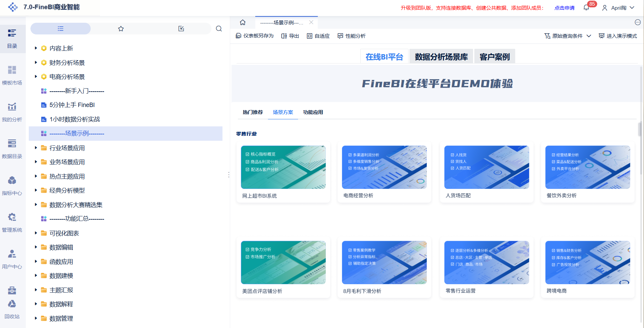Click the toolbox icon above 回收站

[12, 290]
